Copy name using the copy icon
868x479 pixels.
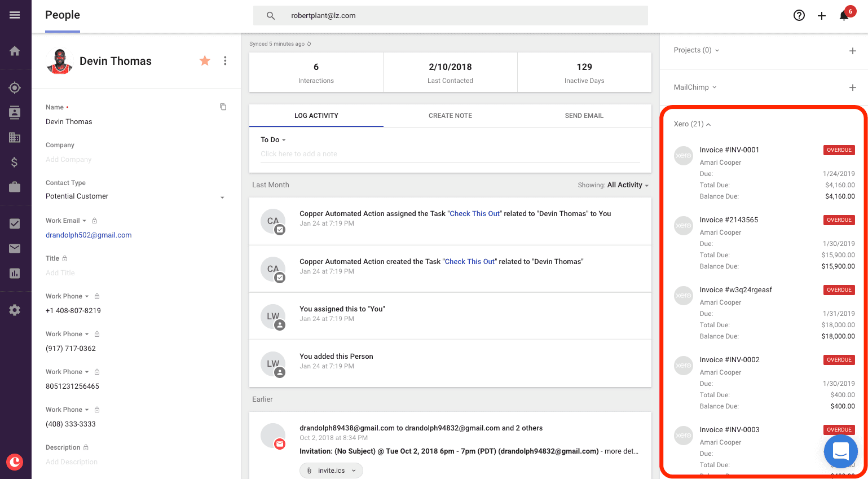click(x=223, y=107)
